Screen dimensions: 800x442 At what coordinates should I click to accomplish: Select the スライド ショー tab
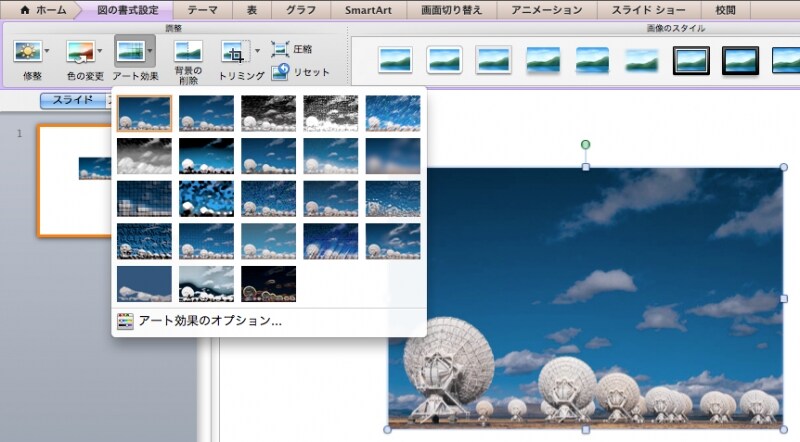[x=648, y=10]
